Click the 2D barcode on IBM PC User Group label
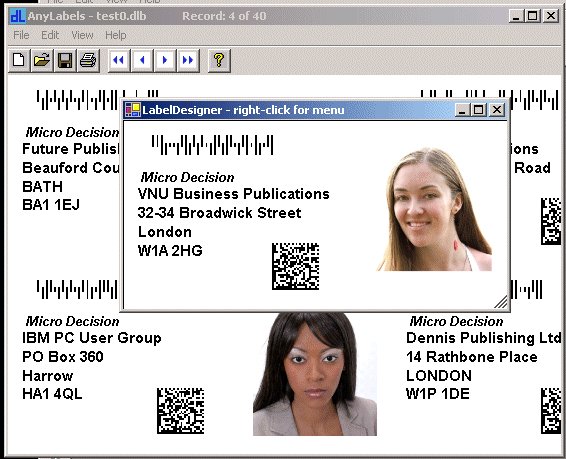The height and width of the screenshot is (459, 566). tap(180, 411)
